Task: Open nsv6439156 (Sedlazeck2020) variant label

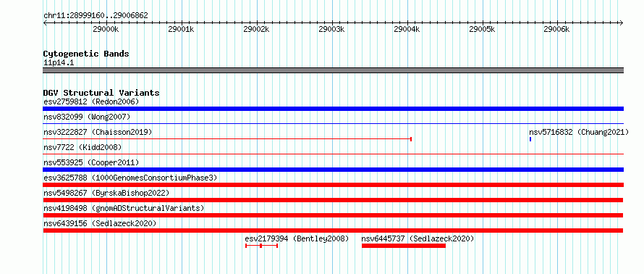Action: click(100, 223)
